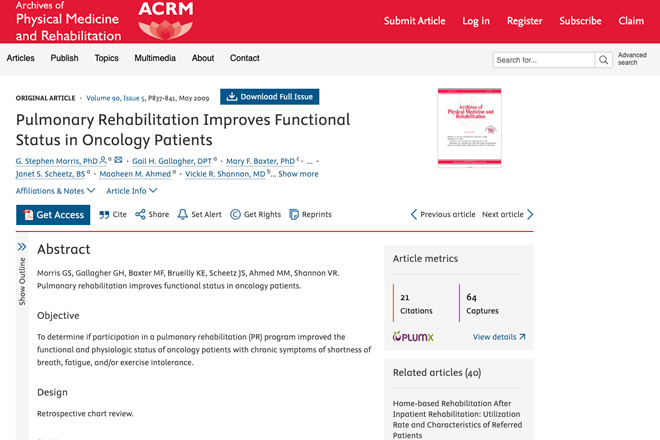This screenshot has width=660, height=440.
Task: Click the Get Access button
Action: [53, 215]
